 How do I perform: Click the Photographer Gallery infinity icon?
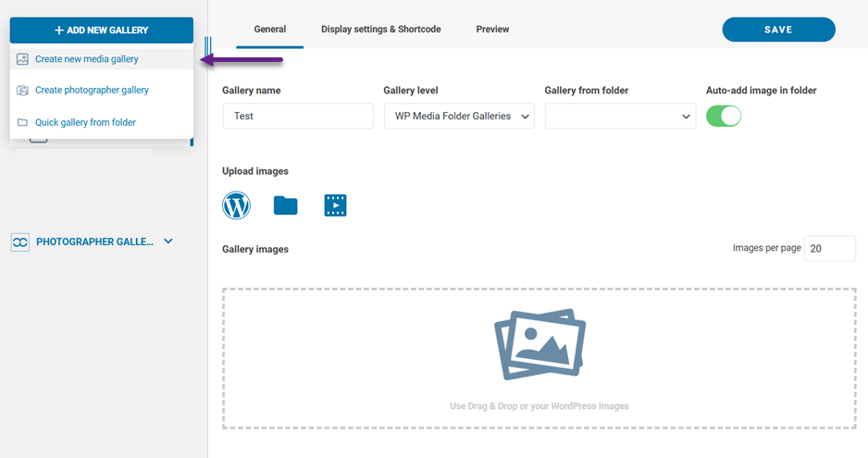(20, 241)
